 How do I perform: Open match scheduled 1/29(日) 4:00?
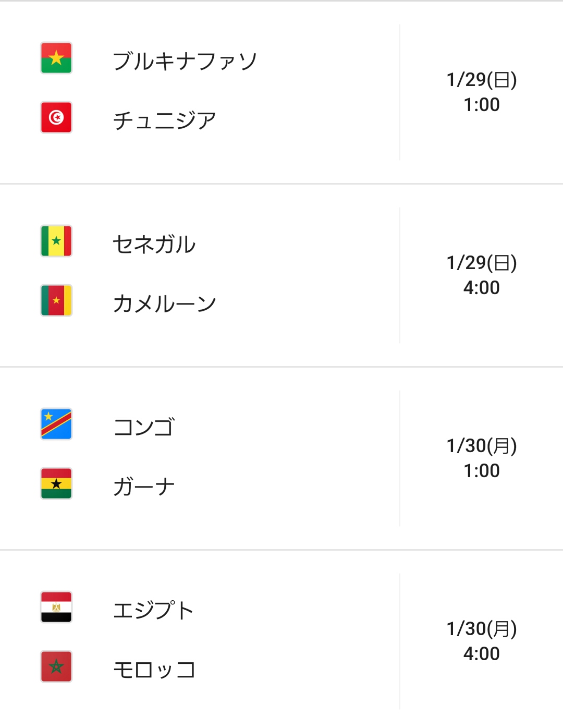[x=482, y=275]
